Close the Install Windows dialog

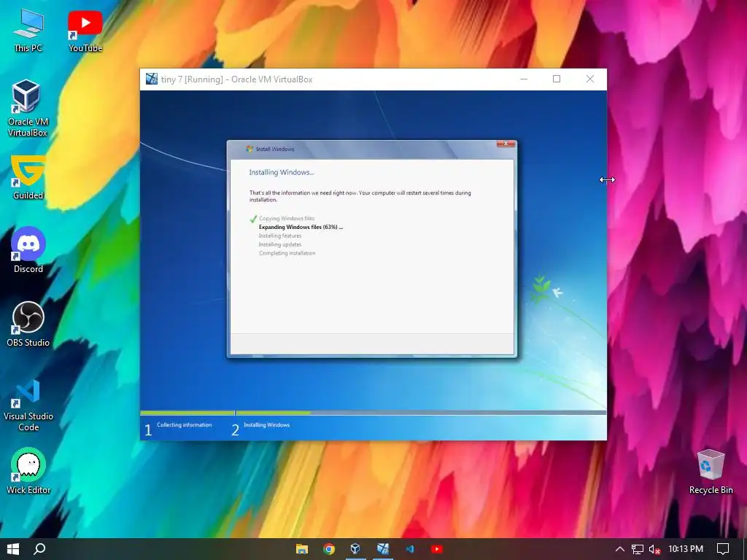pyautogui.click(x=506, y=144)
